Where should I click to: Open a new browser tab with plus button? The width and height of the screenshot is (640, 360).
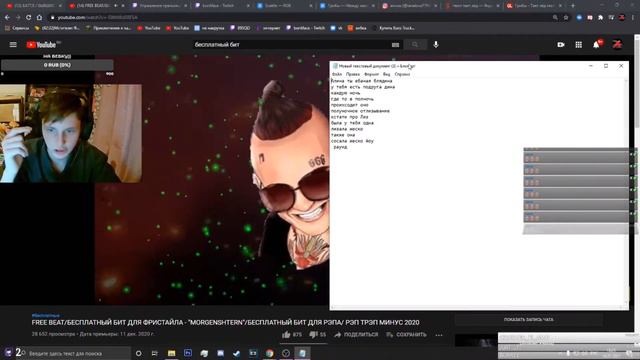(573, 6)
